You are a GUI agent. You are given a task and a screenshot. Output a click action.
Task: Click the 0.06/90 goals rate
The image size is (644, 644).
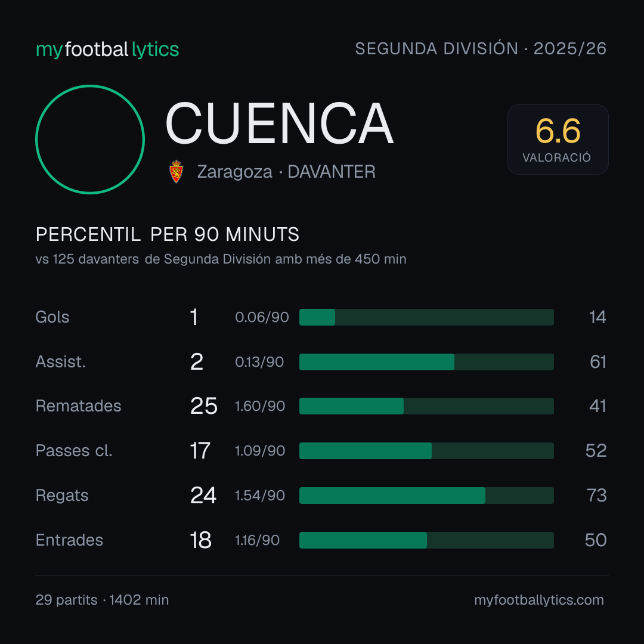(x=262, y=317)
